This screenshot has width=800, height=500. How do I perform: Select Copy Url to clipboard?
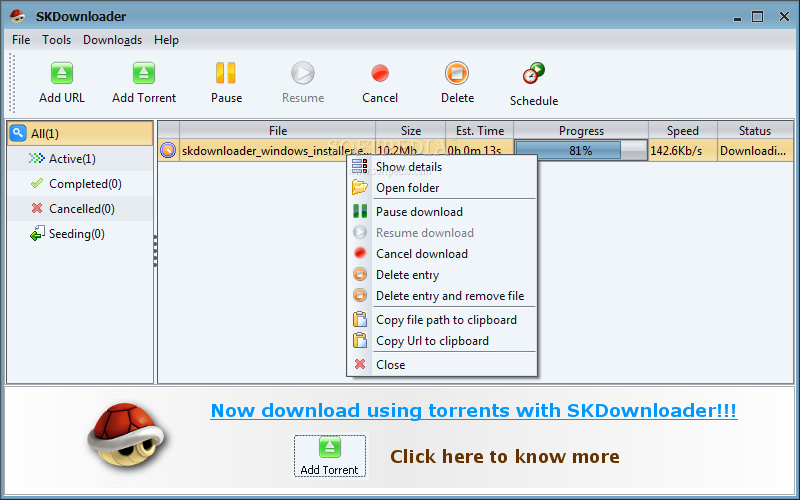pyautogui.click(x=442, y=340)
